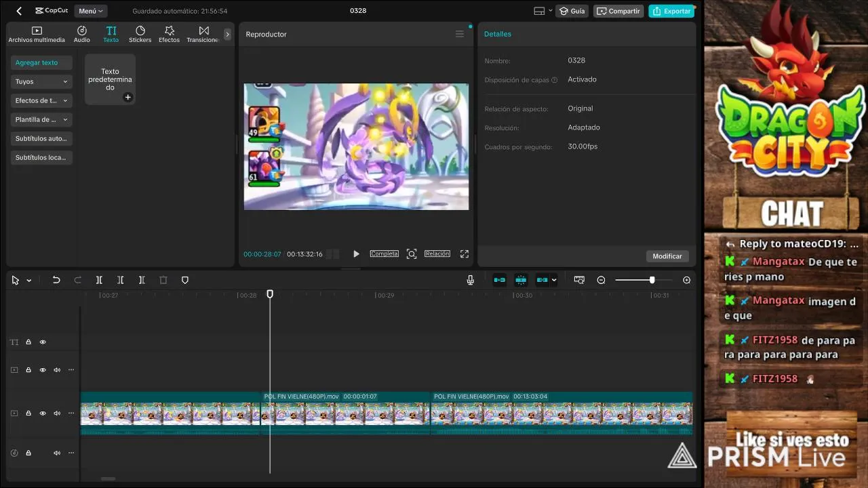868x488 pixels.
Task: Open the linkage options dropdown arrow
Action: [554, 280]
